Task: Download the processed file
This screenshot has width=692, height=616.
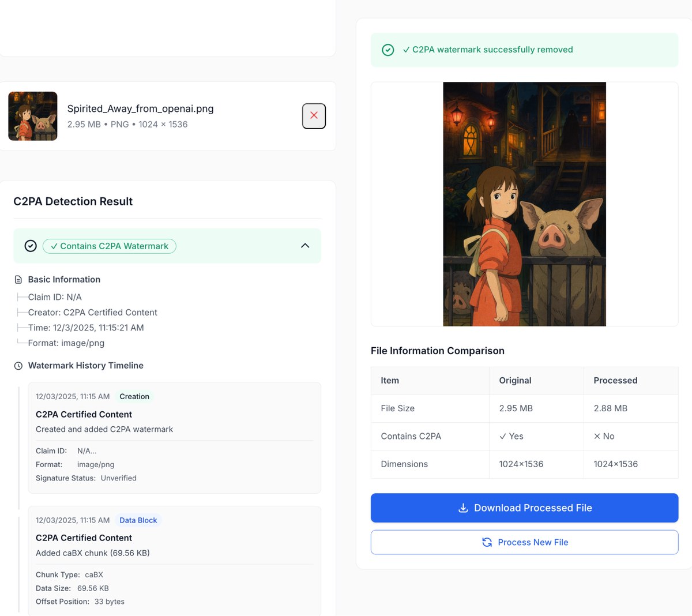Action: coord(524,508)
